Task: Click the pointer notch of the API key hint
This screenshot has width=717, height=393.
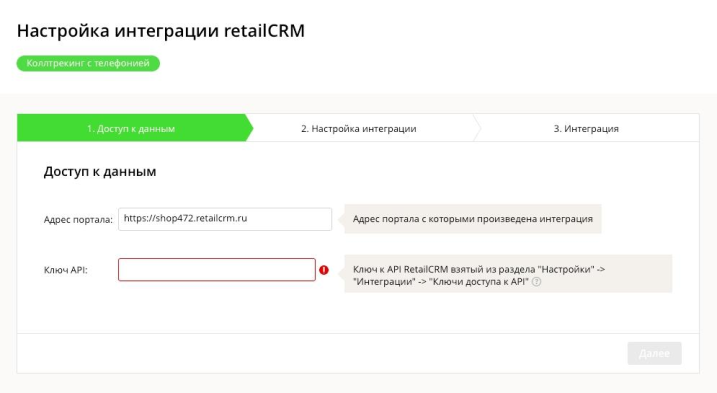Action: 341,273
